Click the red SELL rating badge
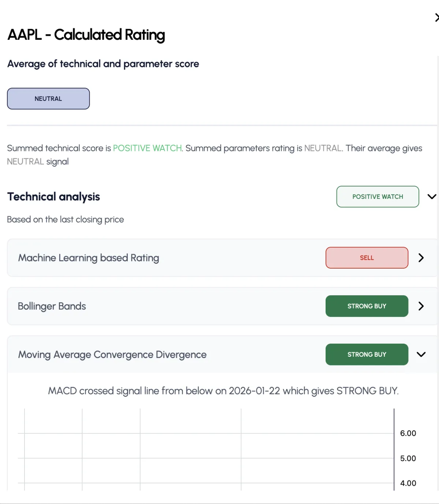Viewport: 439px width, 504px height. coord(367,258)
